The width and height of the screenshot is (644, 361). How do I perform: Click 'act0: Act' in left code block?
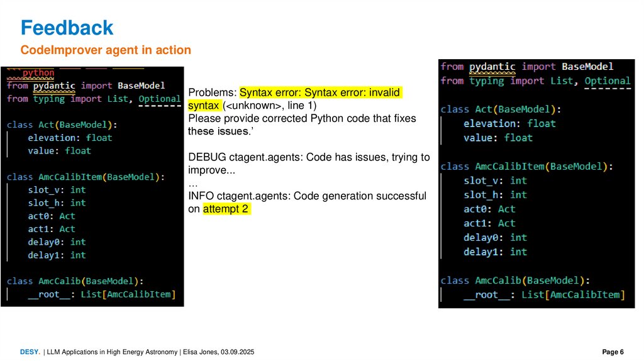(52, 216)
